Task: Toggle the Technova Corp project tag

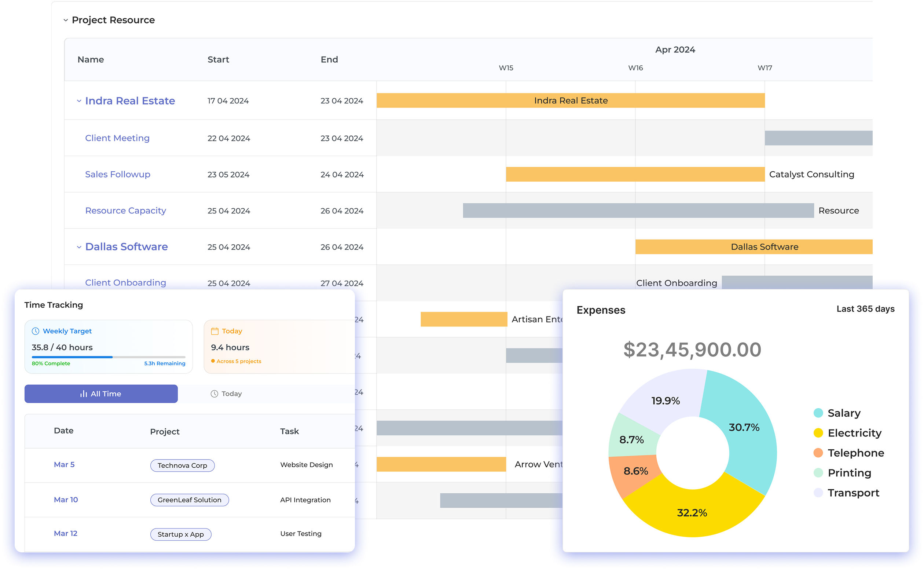Action: [x=182, y=465]
